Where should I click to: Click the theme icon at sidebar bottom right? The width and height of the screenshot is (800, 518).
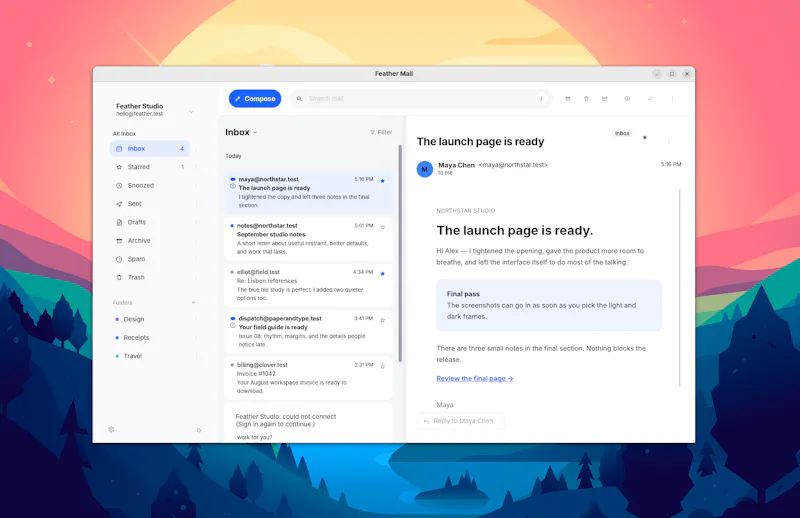[x=199, y=430]
